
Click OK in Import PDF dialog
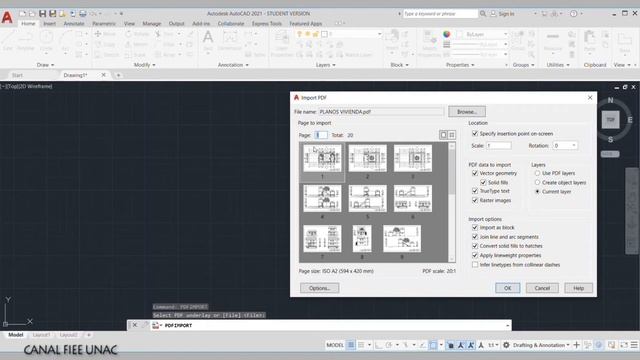[507, 288]
